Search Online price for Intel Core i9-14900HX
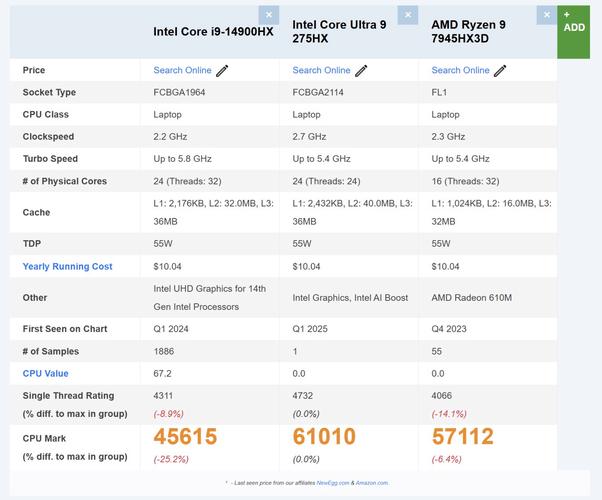The height and width of the screenshot is (500, 602). pos(182,71)
